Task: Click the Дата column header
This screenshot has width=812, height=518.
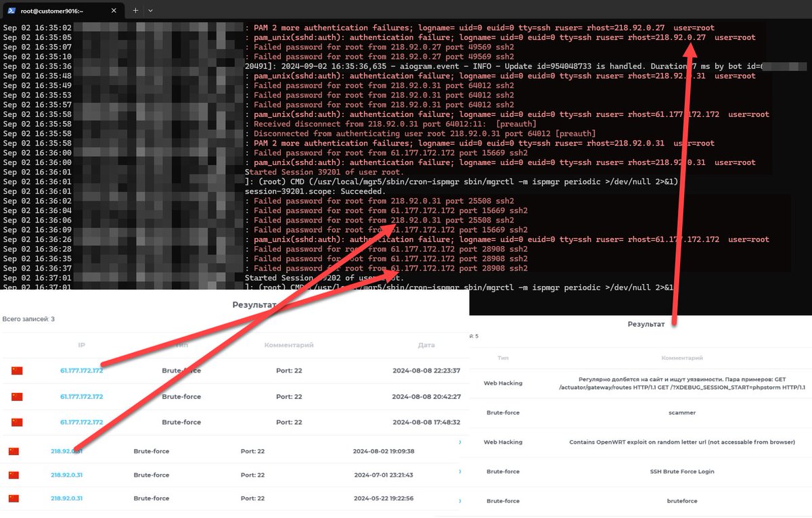Action: (x=426, y=345)
